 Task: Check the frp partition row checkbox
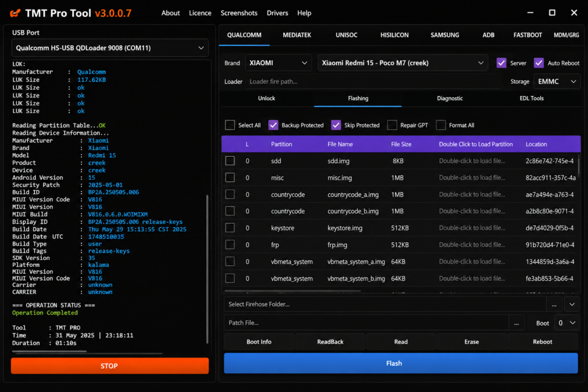tap(230, 244)
